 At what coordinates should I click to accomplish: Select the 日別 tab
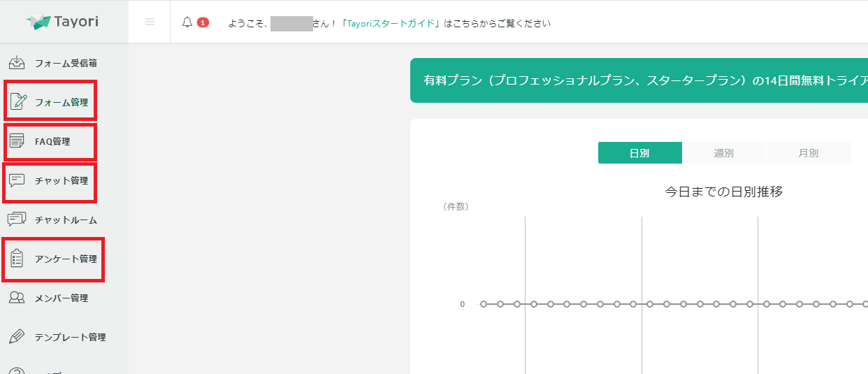click(639, 153)
